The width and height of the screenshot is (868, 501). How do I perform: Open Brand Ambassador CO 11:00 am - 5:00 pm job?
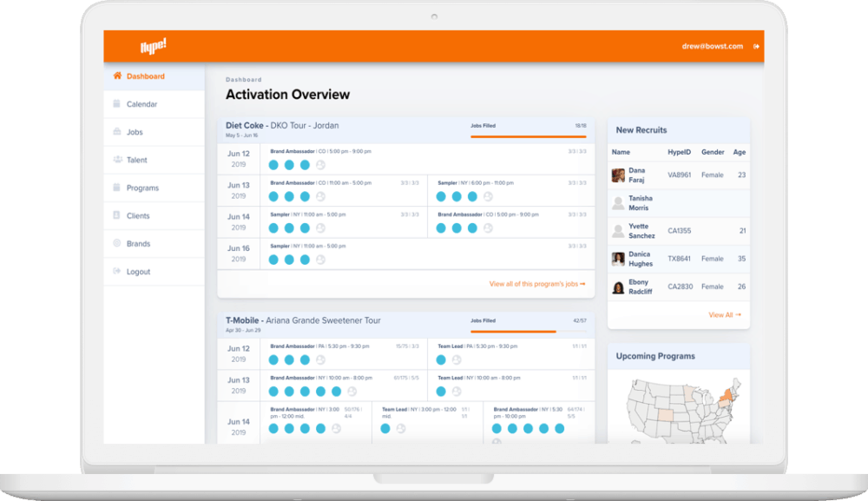(x=320, y=182)
